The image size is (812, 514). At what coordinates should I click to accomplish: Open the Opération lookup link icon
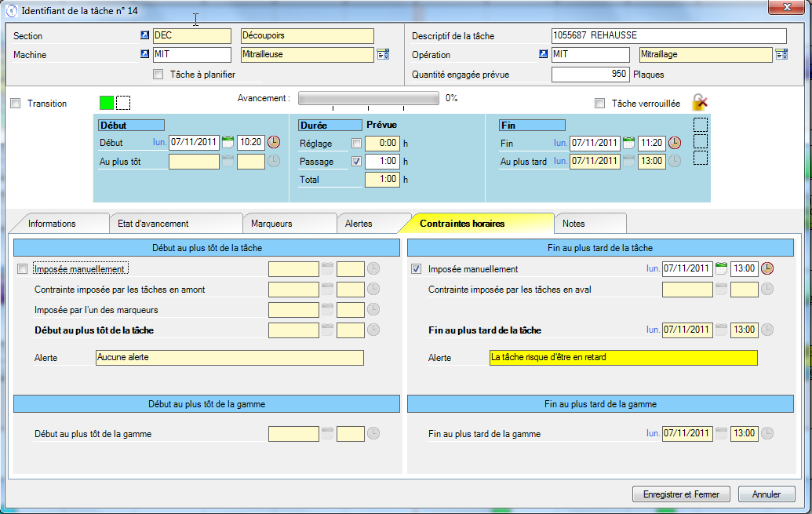(x=543, y=54)
